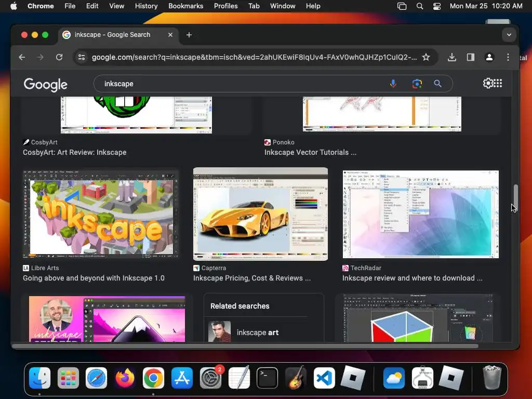Open the Google apps grid
This screenshot has width=532, height=399.
click(498, 83)
